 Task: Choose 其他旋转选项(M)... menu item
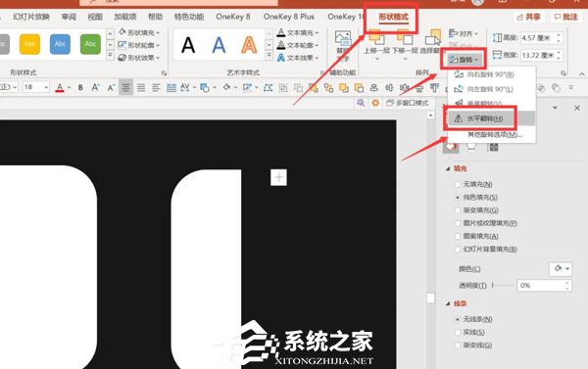[x=491, y=134]
